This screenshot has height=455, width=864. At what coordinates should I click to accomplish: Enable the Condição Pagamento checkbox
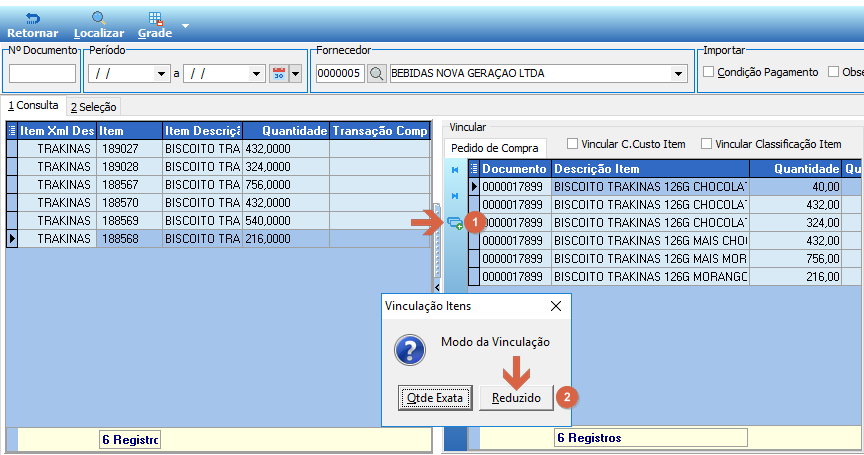coord(709,72)
